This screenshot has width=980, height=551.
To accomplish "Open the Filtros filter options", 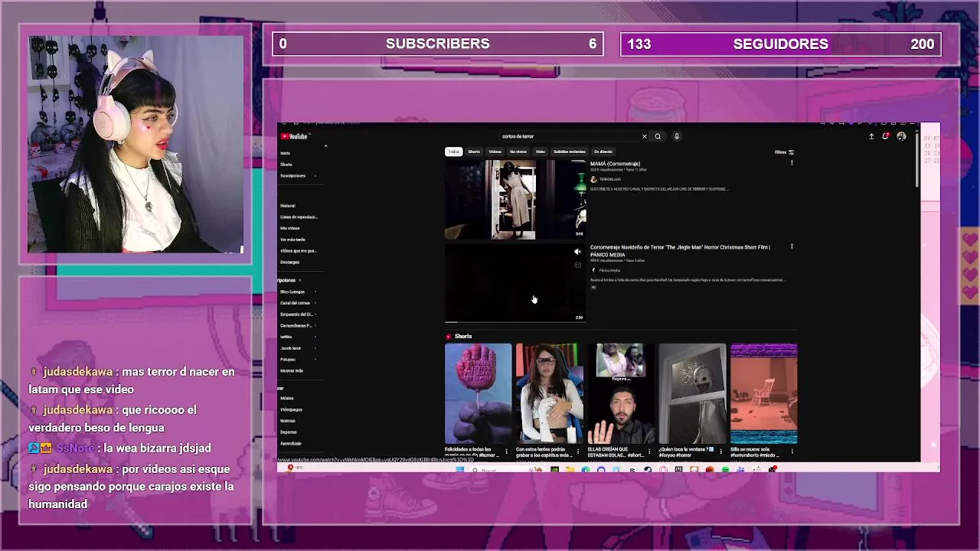I will 784,152.
